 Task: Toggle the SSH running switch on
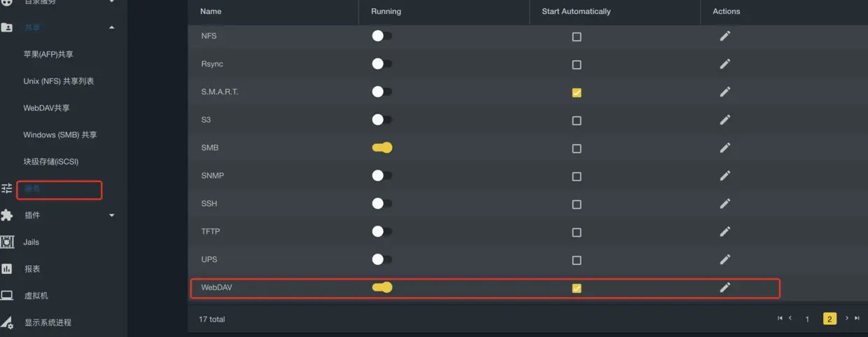[381, 203]
